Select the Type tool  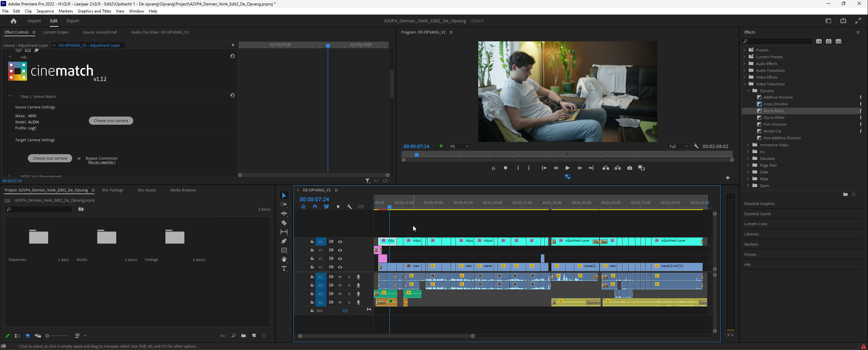click(284, 269)
